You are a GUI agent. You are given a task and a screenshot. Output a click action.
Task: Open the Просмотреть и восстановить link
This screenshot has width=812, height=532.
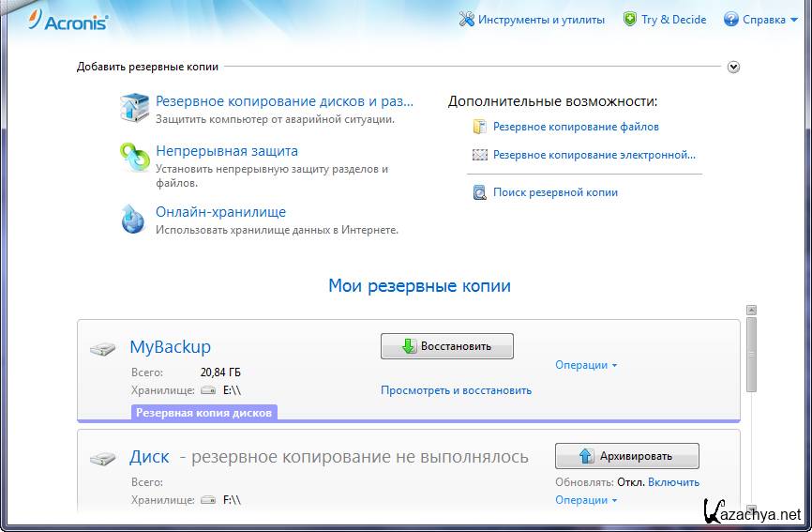pos(456,390)
